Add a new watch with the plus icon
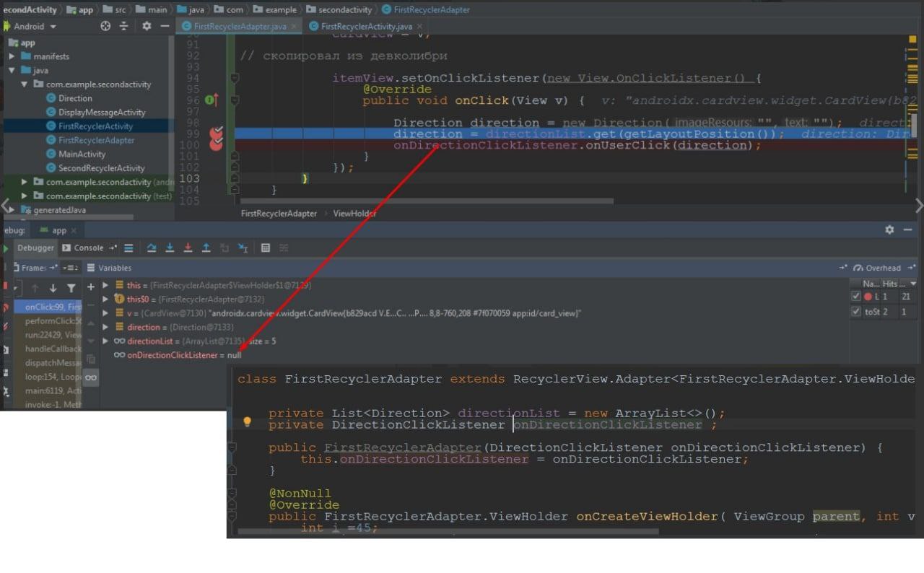 (x=91, y=286)
